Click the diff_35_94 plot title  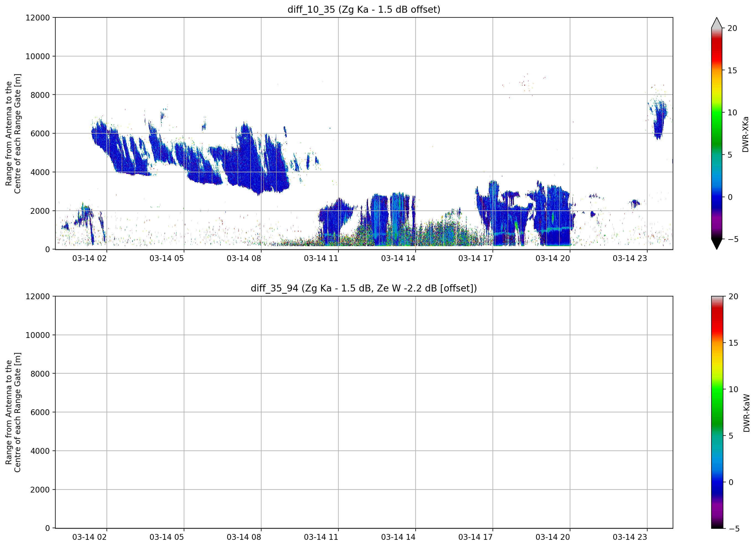coord(364,288)
